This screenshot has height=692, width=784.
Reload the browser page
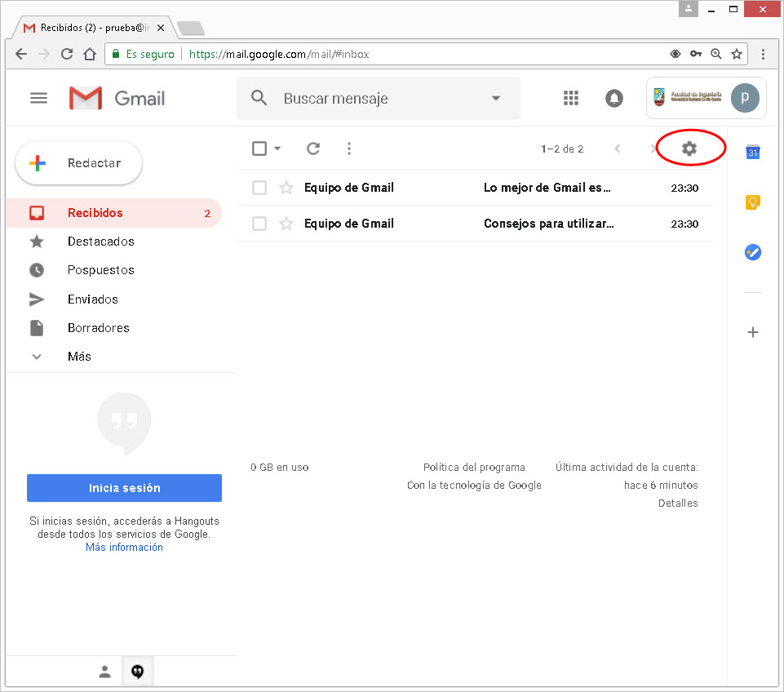pos(67,54)
